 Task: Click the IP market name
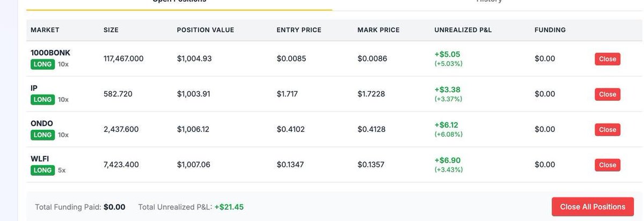(34, 88)
